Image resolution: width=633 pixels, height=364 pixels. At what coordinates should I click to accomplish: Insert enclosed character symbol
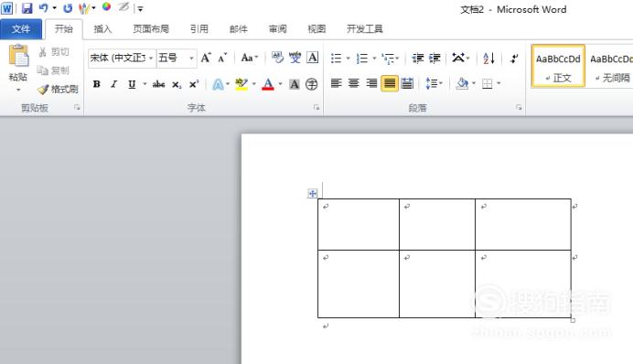311,84
